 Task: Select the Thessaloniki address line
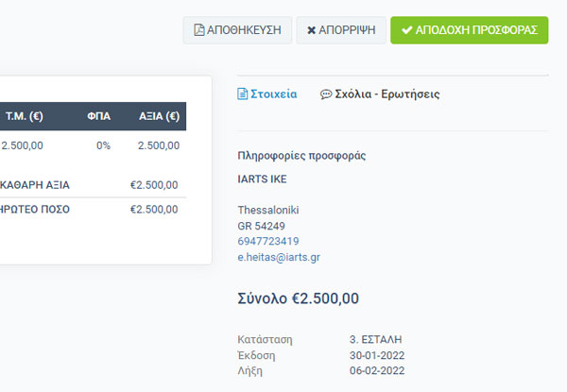(268, 210)
